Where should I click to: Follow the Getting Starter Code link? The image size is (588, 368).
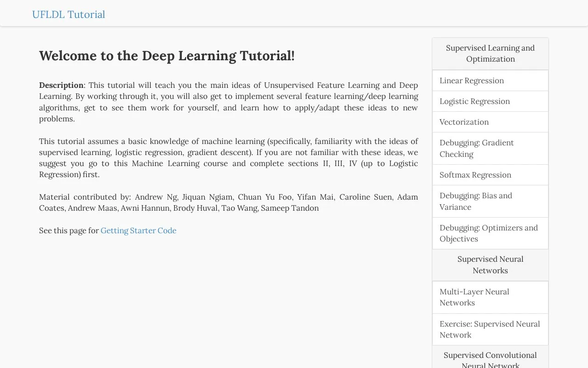tap(138, 230)
